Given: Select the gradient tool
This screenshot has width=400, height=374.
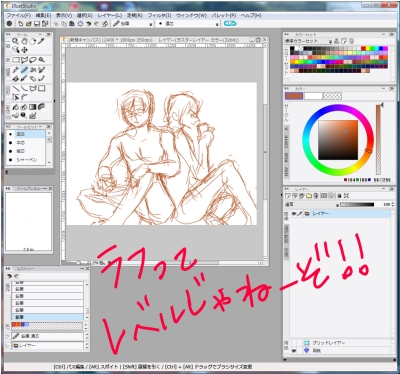Looking at the screenshot, I should pos(33,107).
